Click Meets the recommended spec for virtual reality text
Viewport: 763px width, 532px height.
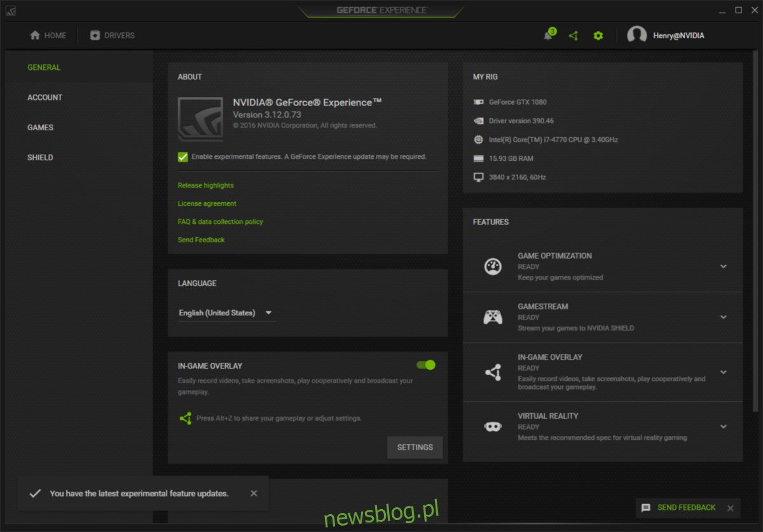(602, 437)
